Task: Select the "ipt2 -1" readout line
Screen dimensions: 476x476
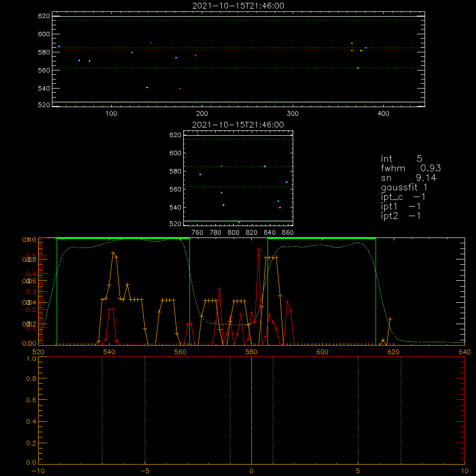Action: click(401, 216)
